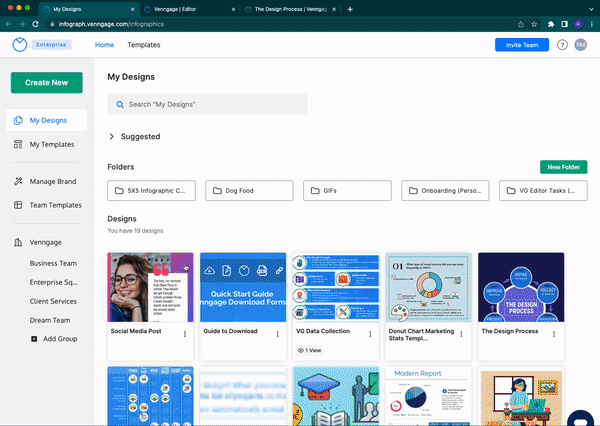The width and height of the screenshot is (600, 426).
Task: Click the browser forward arrow
Action: tap(22, 24)
